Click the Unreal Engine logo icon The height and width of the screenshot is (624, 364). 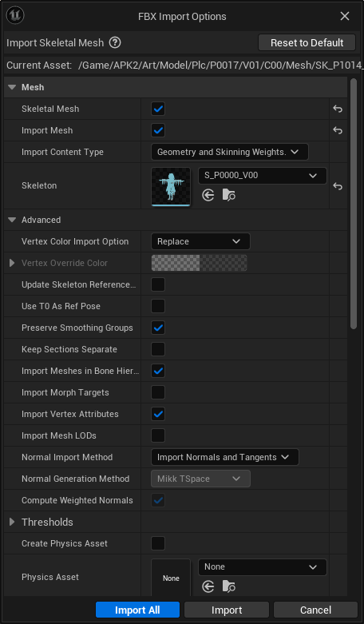tap(15, 15)
